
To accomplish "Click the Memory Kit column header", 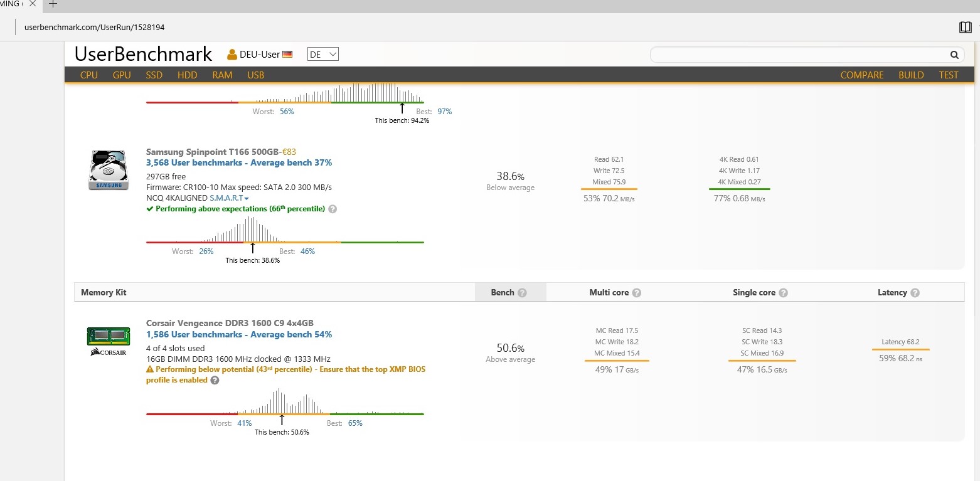I will coord(104,293).
